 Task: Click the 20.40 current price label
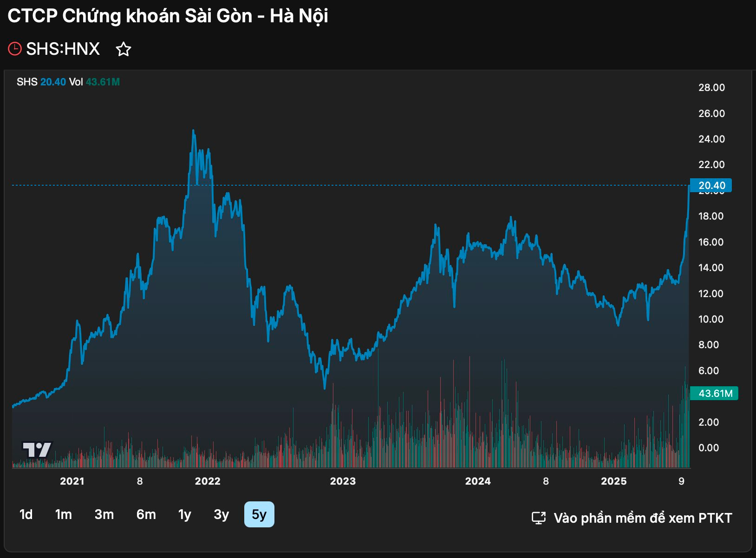coord(711,186)
